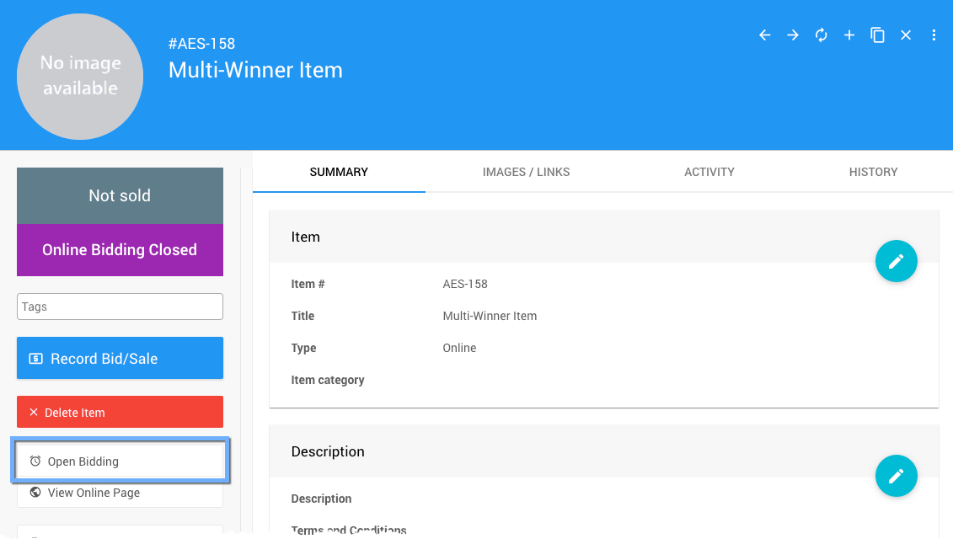
Task: Click the No image available placeholder
Action: (x=80, y=76)
